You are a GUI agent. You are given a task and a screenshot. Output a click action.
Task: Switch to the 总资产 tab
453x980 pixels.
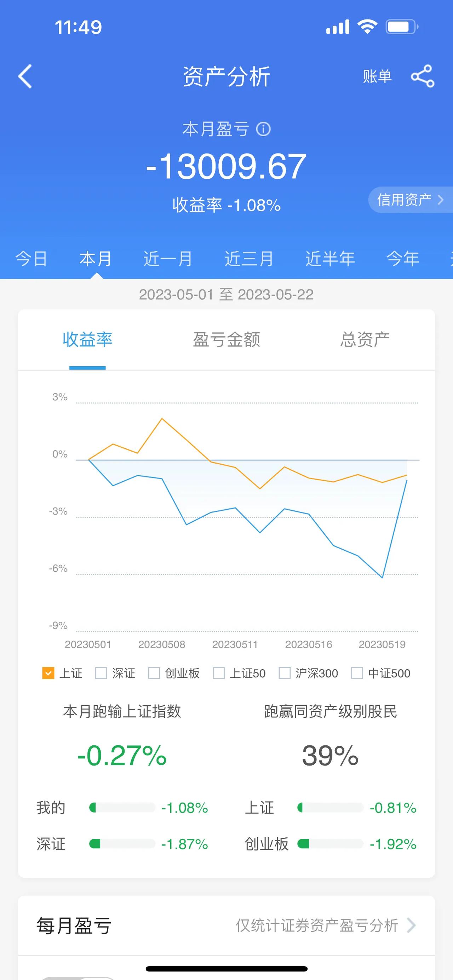(x=365, y=339)
